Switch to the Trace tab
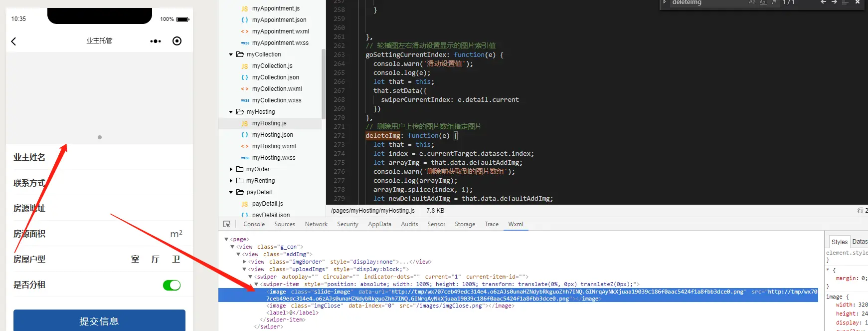This screenshot has height=331, width=868. pos(492,224)
